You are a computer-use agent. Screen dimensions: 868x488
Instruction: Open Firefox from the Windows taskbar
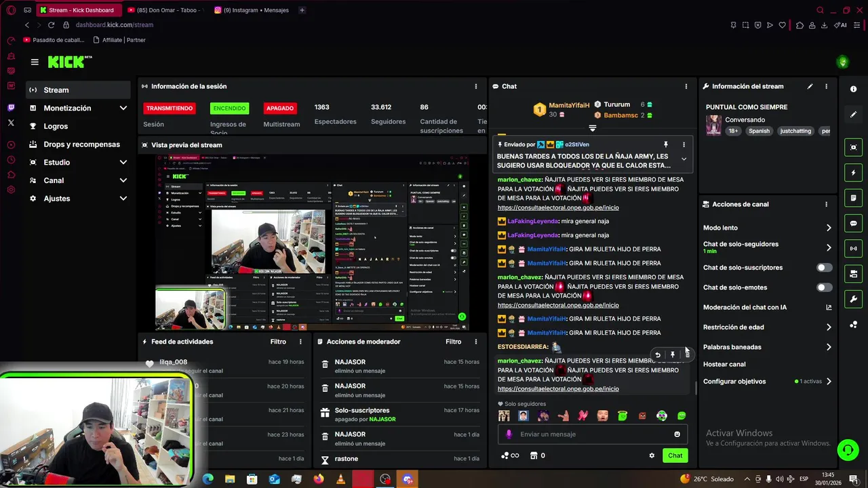(319, 479)
